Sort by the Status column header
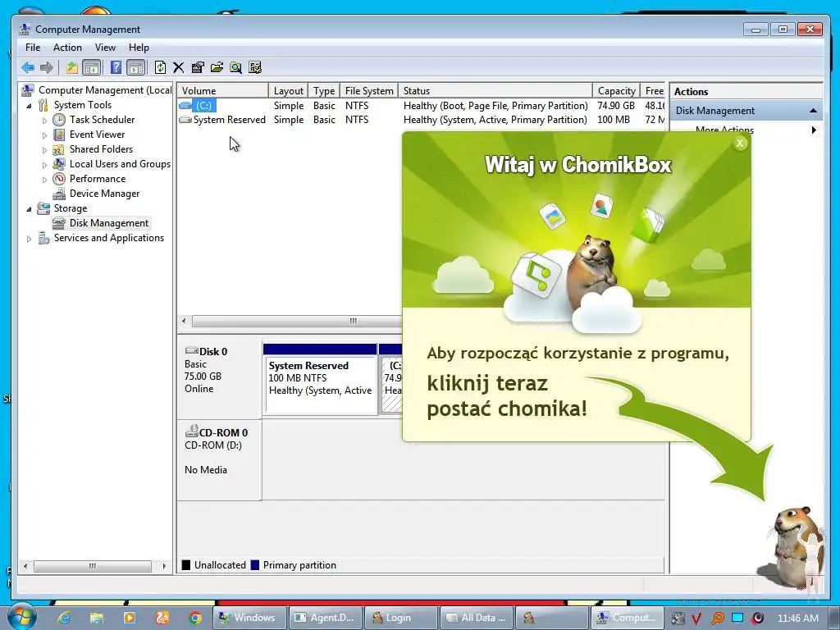 495,90
